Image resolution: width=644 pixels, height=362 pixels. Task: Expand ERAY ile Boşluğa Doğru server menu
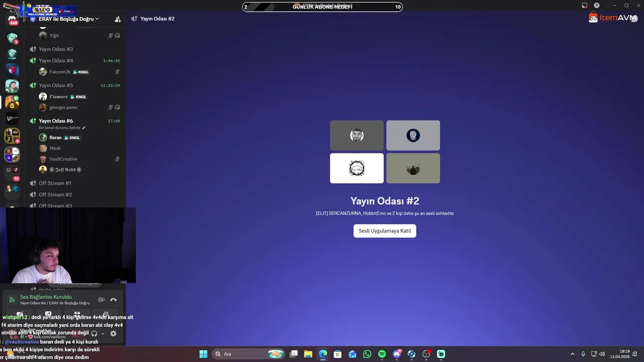coord(68,19)
